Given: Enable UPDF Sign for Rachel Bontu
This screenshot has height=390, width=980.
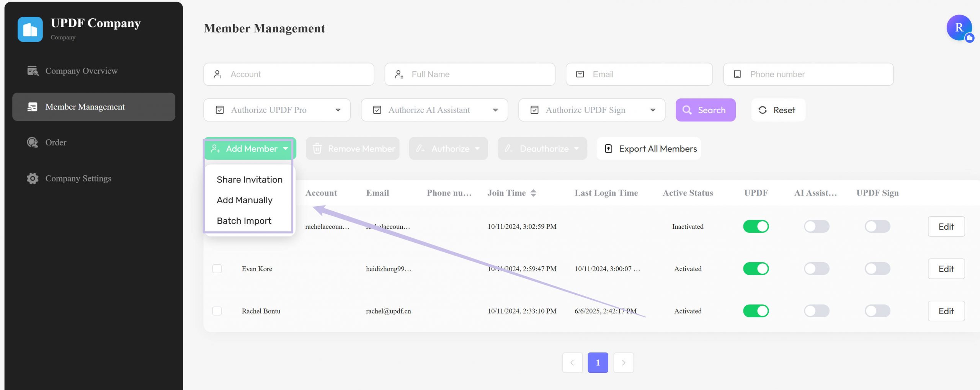Looking at the screenshot, I should 877,311.
